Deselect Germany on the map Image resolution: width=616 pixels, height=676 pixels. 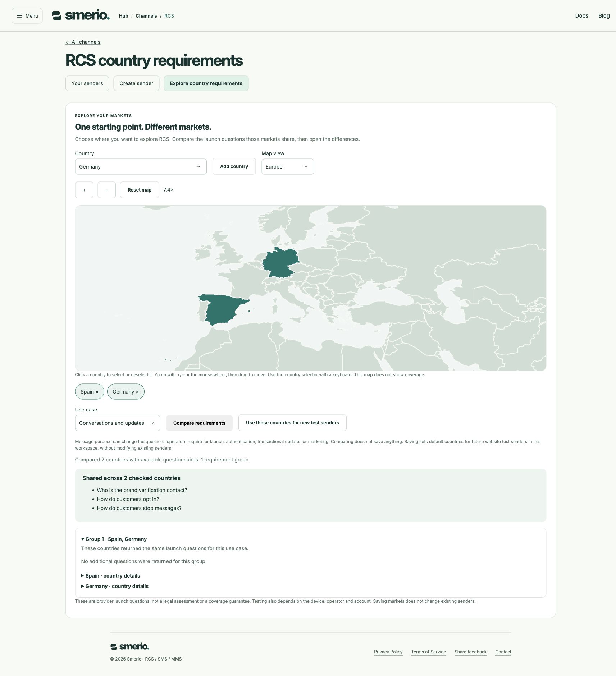(280, 263)
